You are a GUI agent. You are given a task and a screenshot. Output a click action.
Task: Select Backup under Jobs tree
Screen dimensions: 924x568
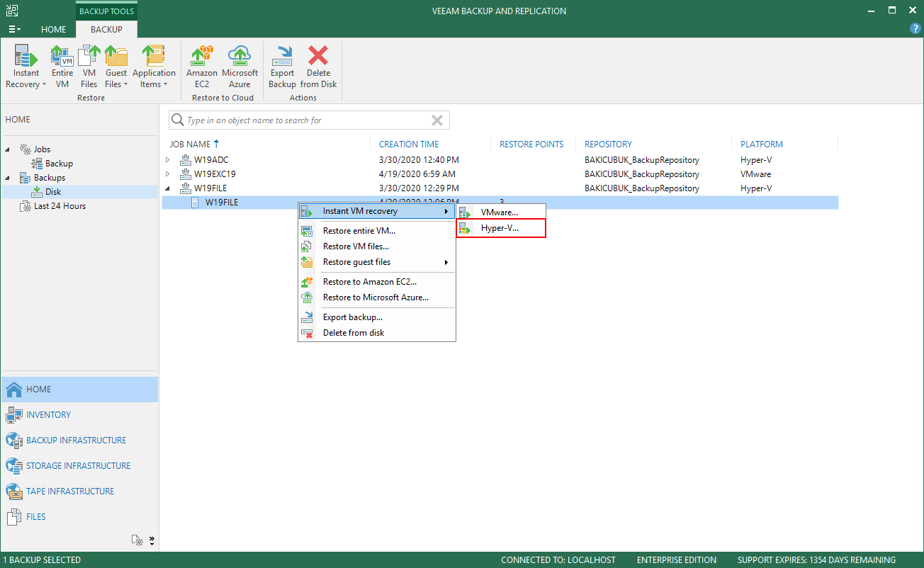(x=59, y=164)
